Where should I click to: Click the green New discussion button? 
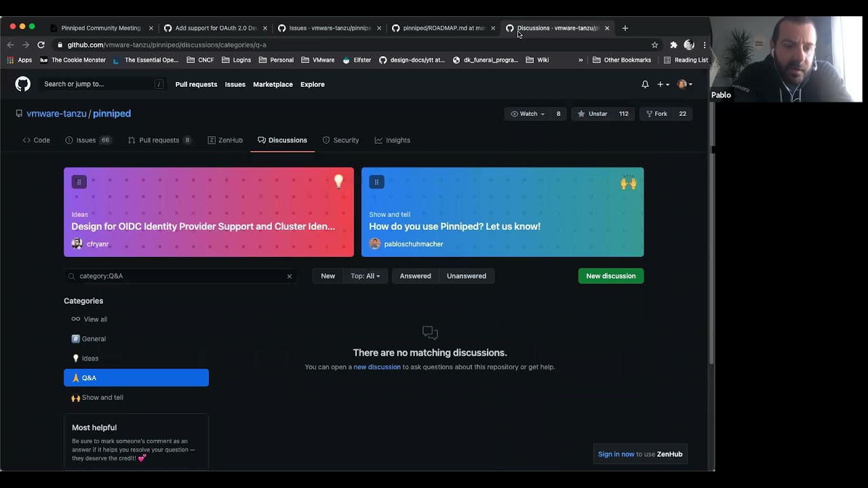click(611, 276)
